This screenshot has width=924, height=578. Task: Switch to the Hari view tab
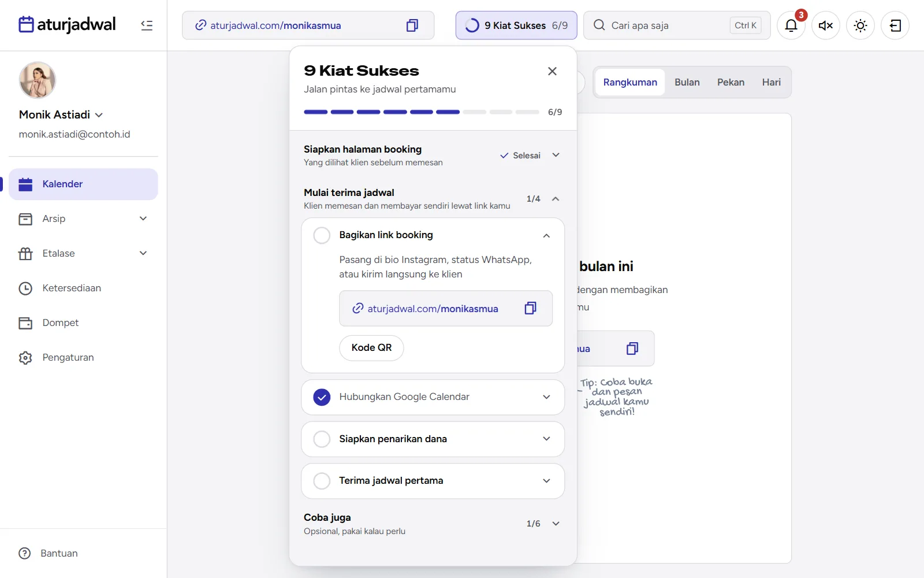tap(771, 82)
